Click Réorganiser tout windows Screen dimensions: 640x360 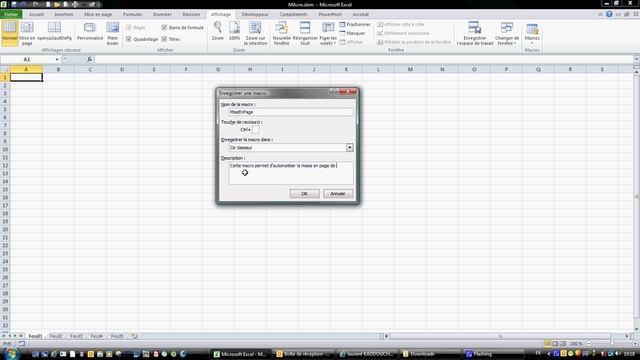click(x=305, y=33)
